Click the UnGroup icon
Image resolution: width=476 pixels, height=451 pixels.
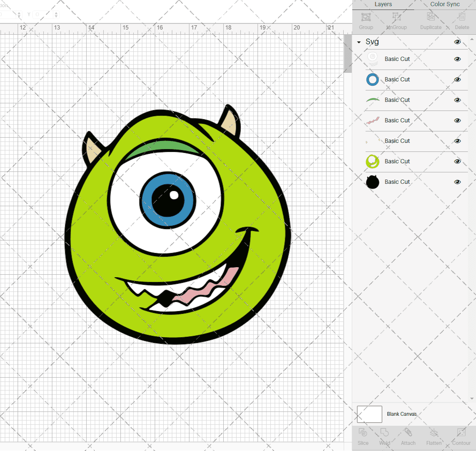(x=396, y=18)
